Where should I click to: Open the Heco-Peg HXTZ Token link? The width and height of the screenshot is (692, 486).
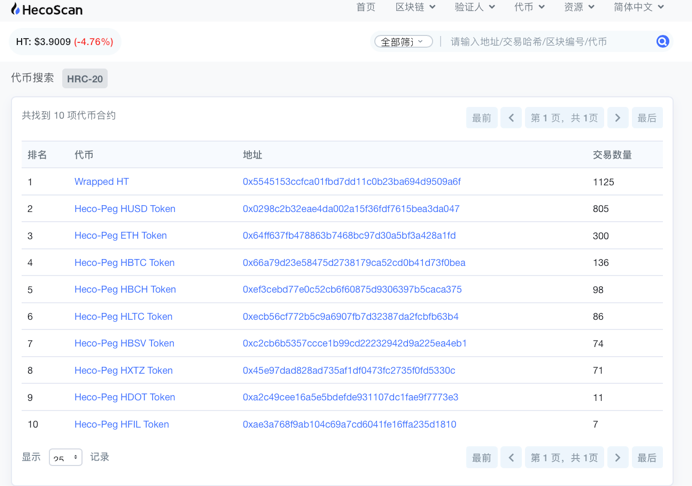tap(123, 370)
